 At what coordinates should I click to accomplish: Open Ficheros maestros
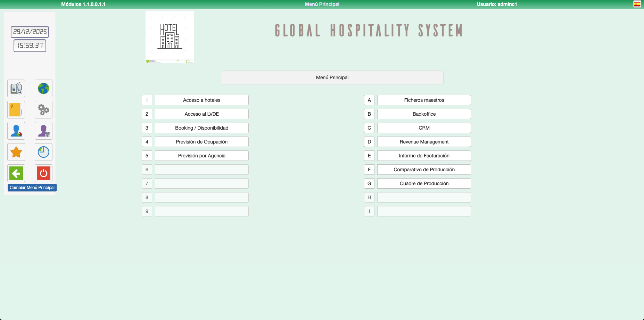(424, 100)
